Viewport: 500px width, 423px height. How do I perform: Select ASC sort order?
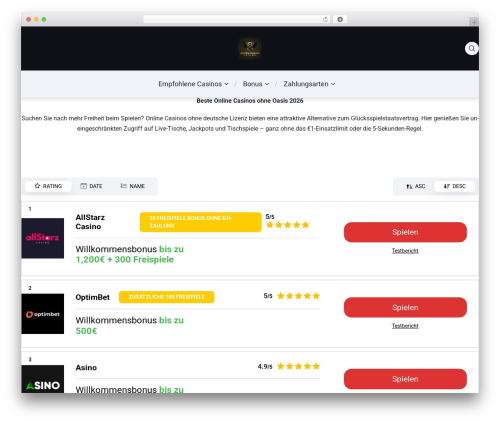[415, 186]
